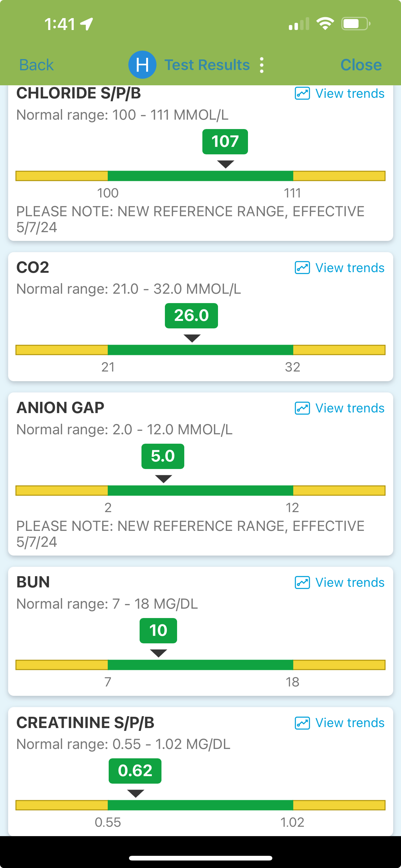Tap the Chloride trends chart icon
This screenshot has width=401, height=868.
(x=302, y=93)
